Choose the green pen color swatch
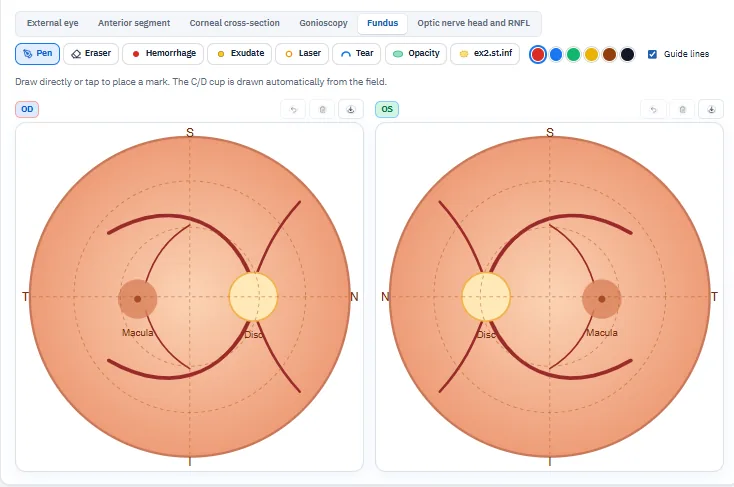The image size is (734, 487). coord(573,54)
